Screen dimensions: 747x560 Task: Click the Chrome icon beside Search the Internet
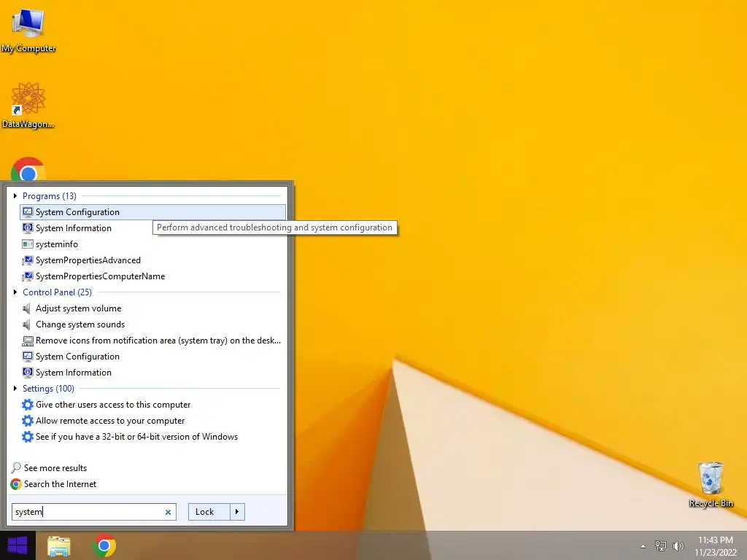coord(16,484)
